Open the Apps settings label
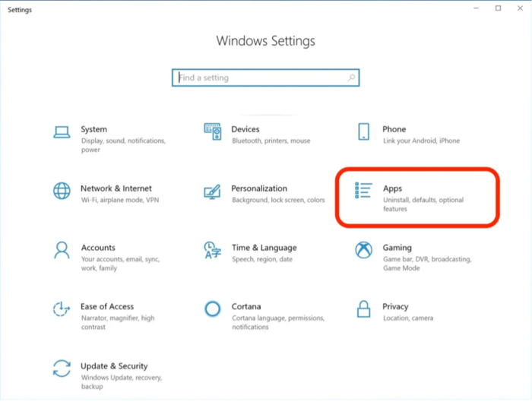The height and width of the screenshot is (402, 532). (392, 188)
